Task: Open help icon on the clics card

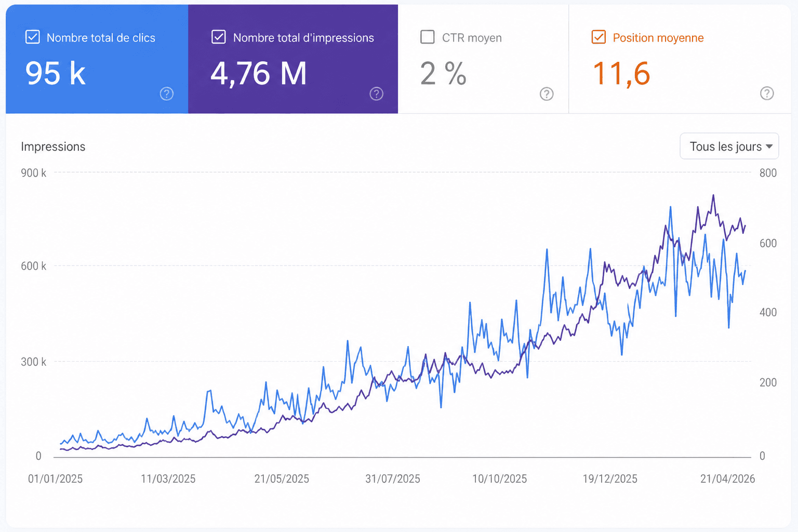Action: 166,94
